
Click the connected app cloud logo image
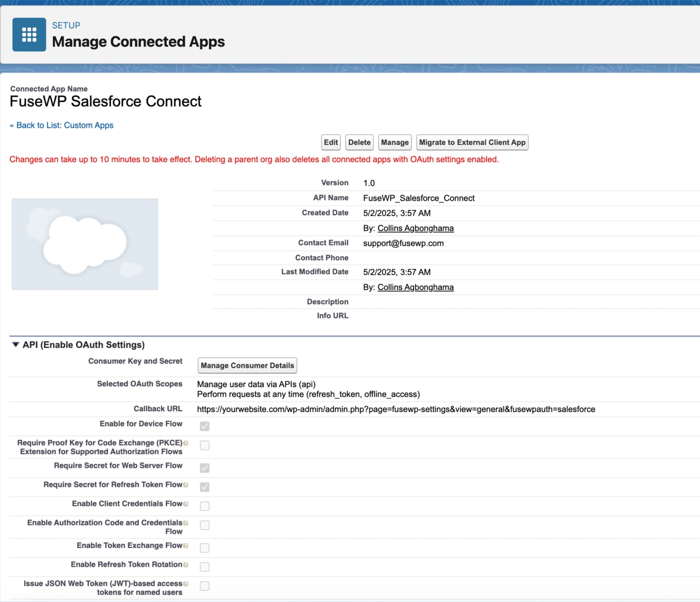[85, 244]
